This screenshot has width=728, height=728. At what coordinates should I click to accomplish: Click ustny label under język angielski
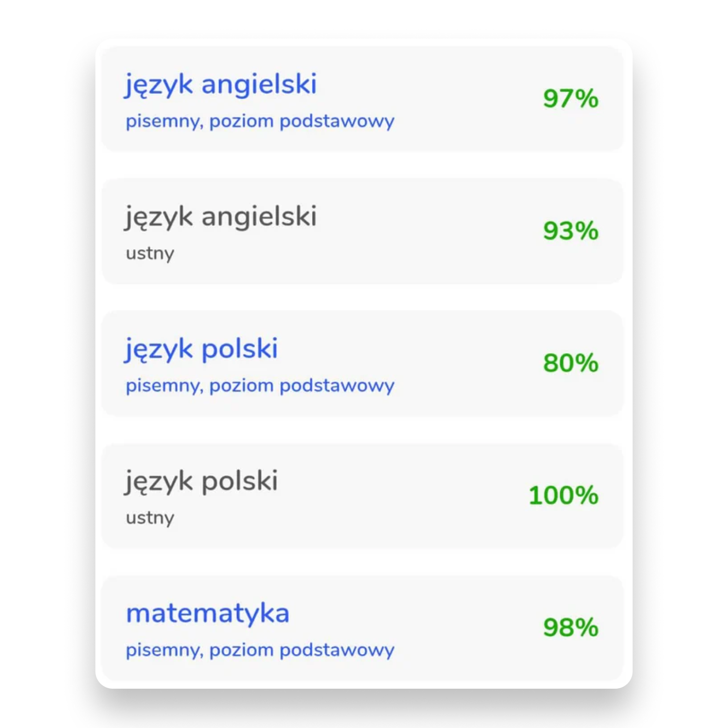(x=150, y=254)
